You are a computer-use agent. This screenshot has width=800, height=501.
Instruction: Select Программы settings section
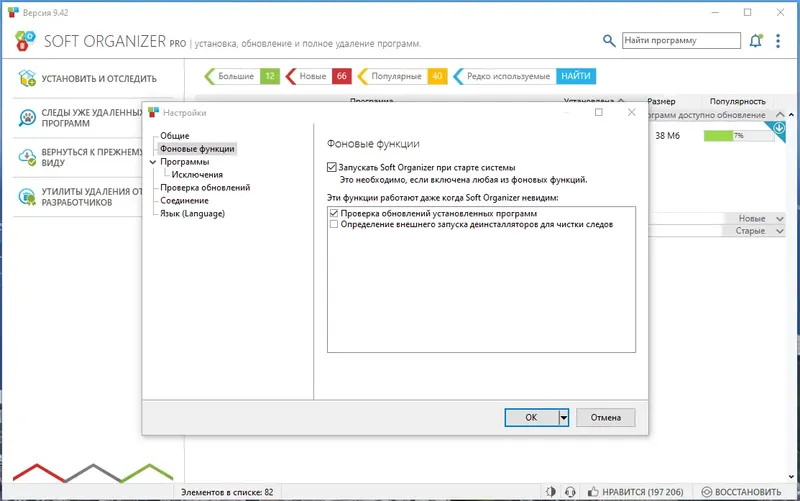184,162
